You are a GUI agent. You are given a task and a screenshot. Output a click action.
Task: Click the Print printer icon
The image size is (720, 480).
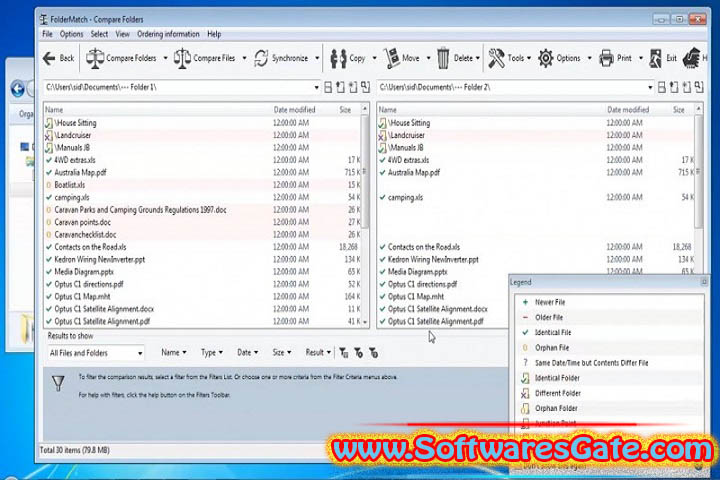tap(606, 58)
